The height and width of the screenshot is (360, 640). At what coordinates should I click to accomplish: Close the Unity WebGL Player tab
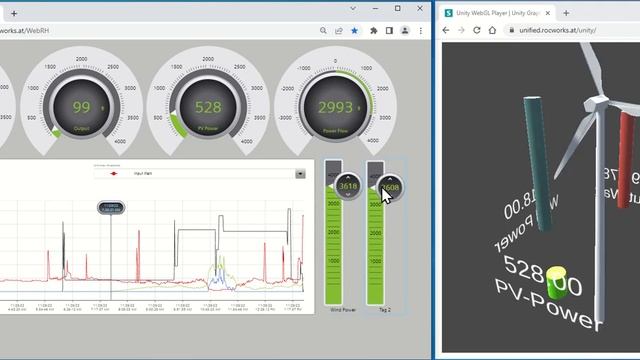click(548, 13)
